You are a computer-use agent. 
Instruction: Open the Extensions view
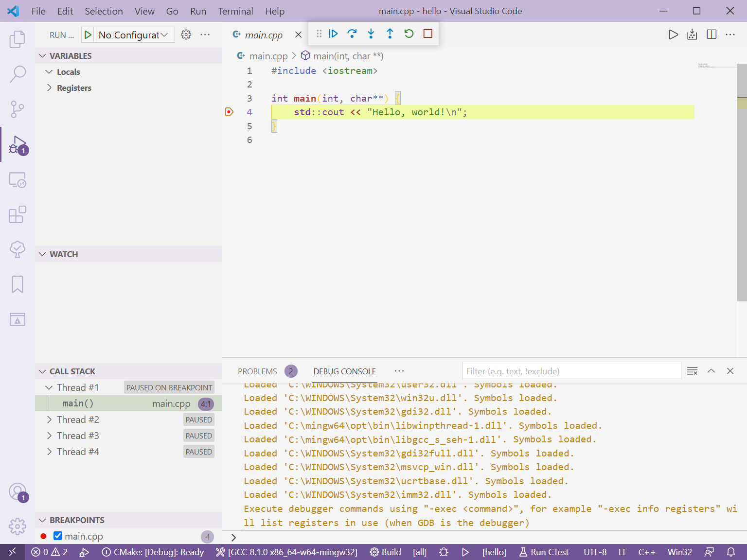coord(18,214)
